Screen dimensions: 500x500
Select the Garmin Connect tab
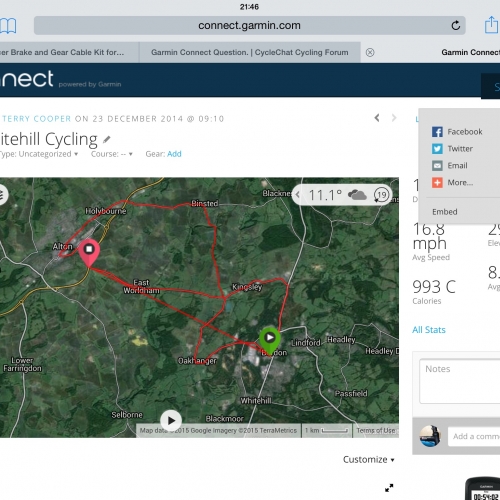tap(470, 52)
